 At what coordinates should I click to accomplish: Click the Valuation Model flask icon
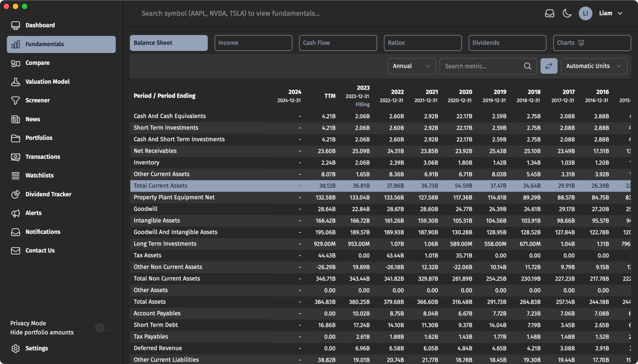(15, 82)
